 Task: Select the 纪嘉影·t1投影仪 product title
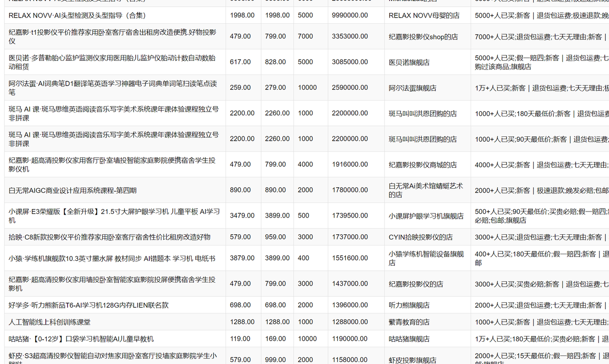click(112, 37)
